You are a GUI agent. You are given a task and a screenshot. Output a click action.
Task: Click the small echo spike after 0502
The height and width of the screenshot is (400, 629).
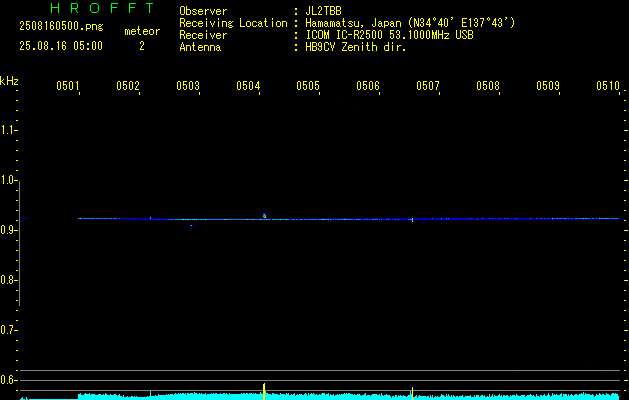click(x=150, y=217)
